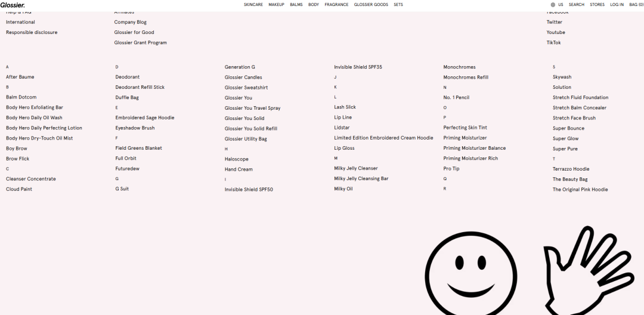Open the Cloud Paint product link
644x315 pixels.
[19, 189]
